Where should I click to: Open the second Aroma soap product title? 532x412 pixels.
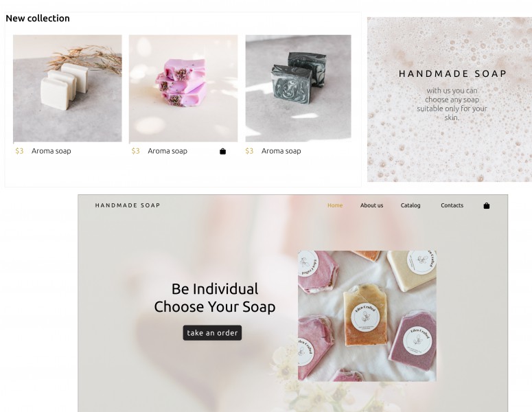click(x=167, y=151)
